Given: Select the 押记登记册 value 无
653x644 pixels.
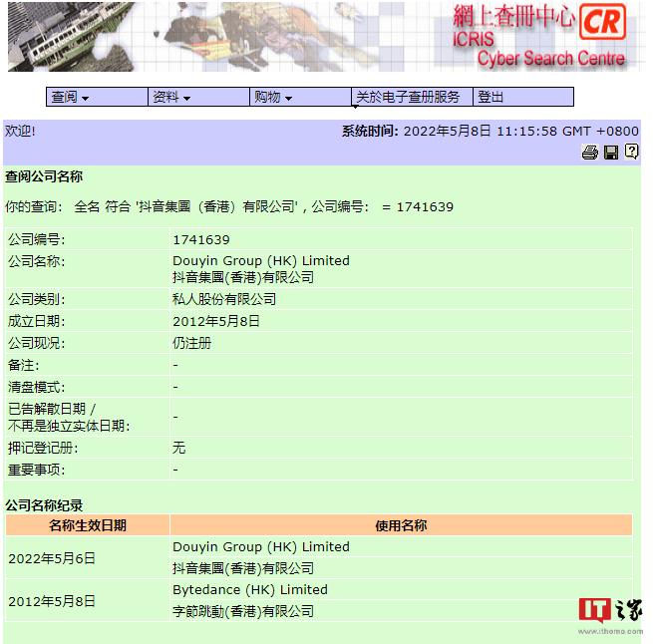Looking at the screenshot, I should [x=179, y=448].
